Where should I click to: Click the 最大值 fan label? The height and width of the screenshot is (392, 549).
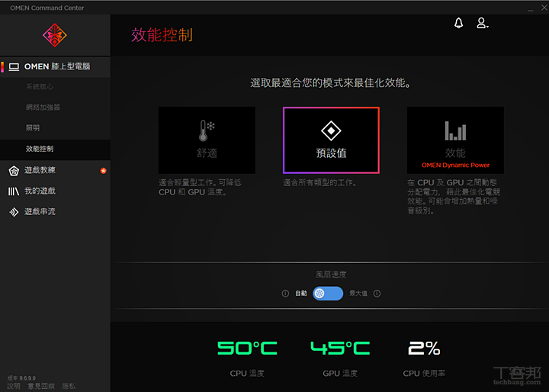(358, 294)
